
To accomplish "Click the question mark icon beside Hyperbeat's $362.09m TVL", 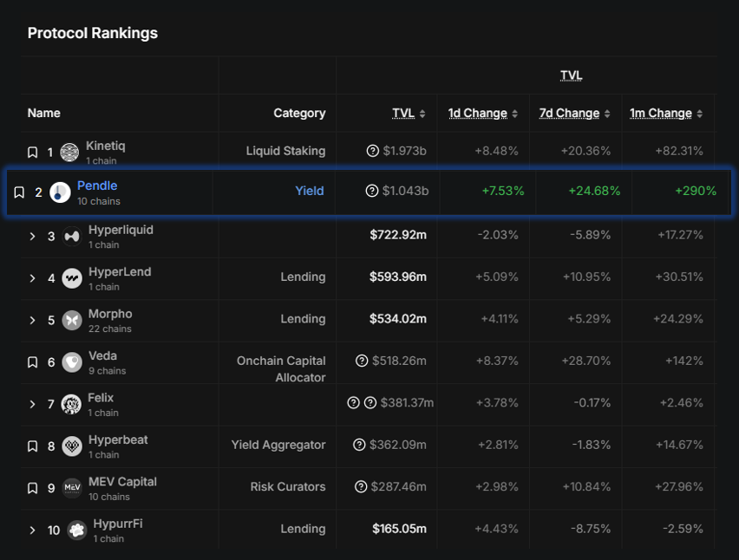I will point(359,445).
